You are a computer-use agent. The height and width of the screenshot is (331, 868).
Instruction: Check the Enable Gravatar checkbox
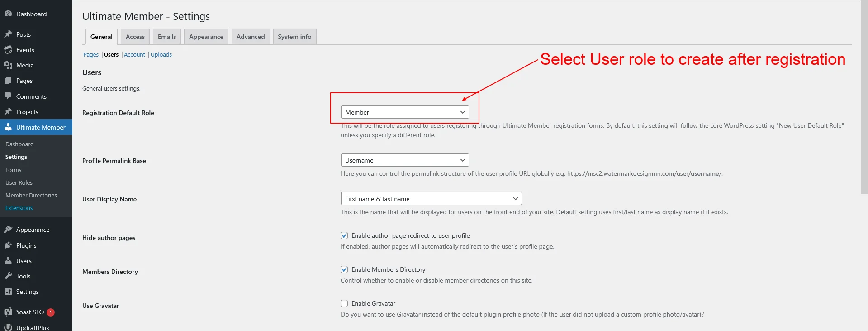pos(344,303)
